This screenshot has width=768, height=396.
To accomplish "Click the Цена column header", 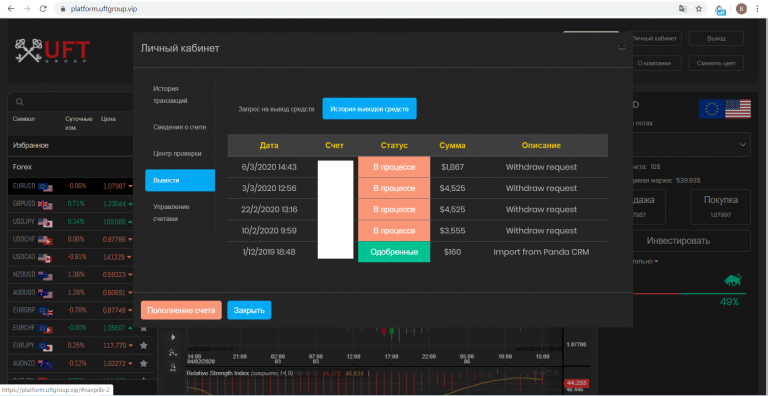I will (x=108, y=119).
